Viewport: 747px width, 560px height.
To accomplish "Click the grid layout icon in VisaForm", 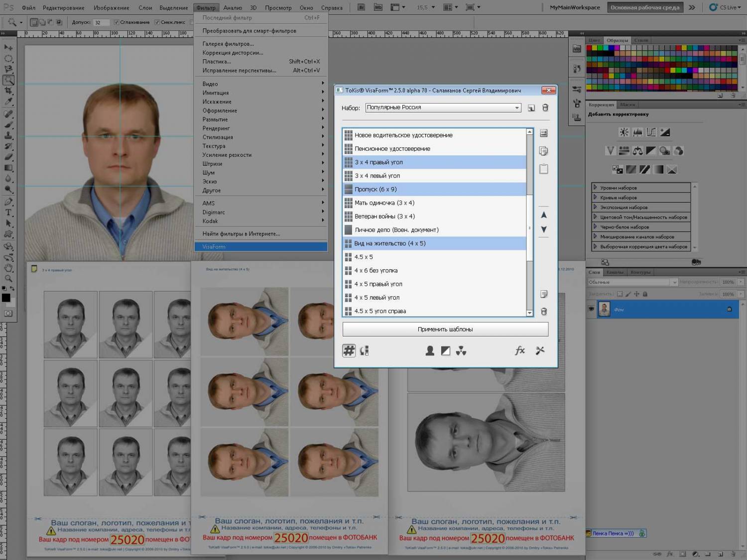I will point(349,350).
